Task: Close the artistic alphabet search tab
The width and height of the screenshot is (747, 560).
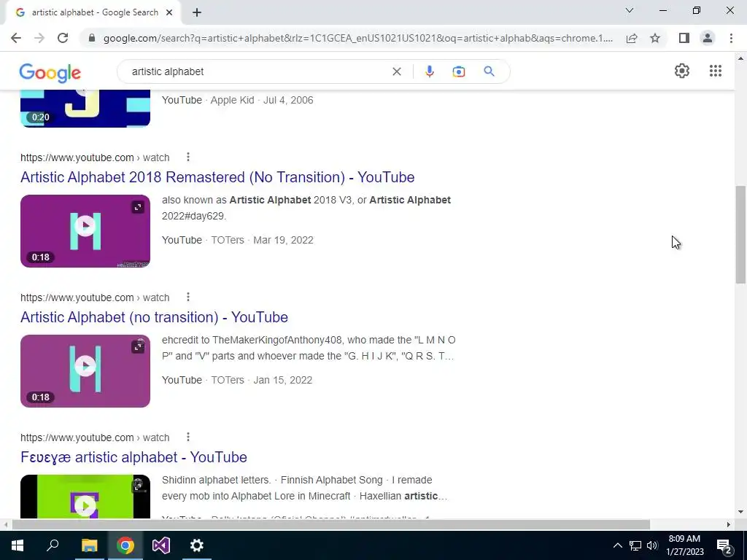Action: [x=169, y=12]
